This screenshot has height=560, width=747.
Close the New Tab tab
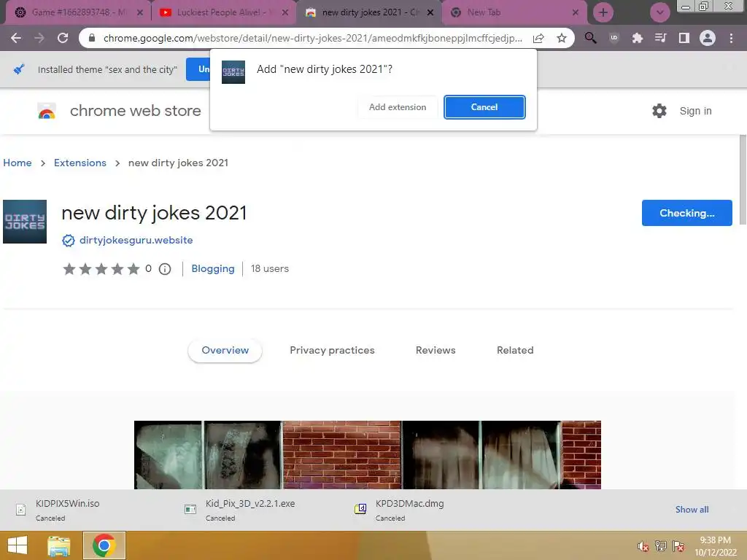(575, 12)
